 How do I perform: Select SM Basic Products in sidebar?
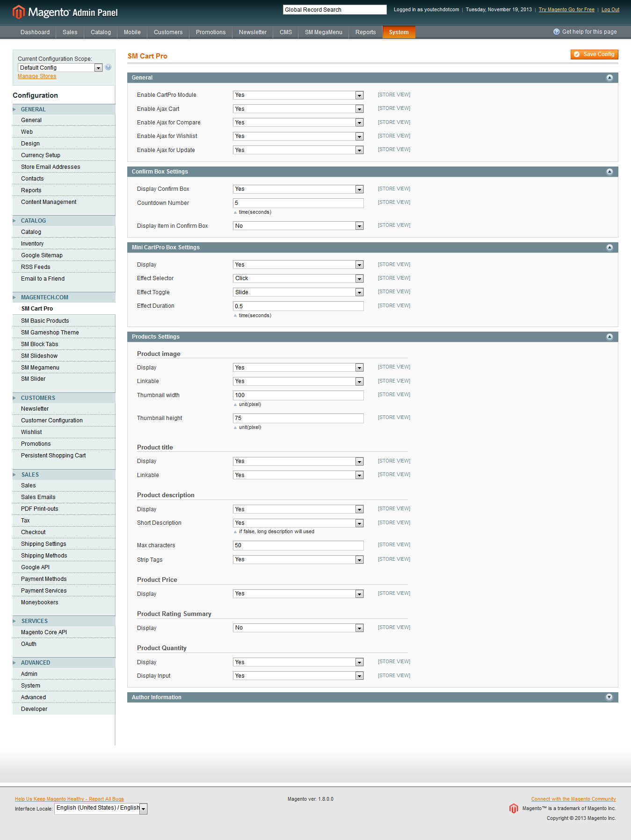point(45,321)
